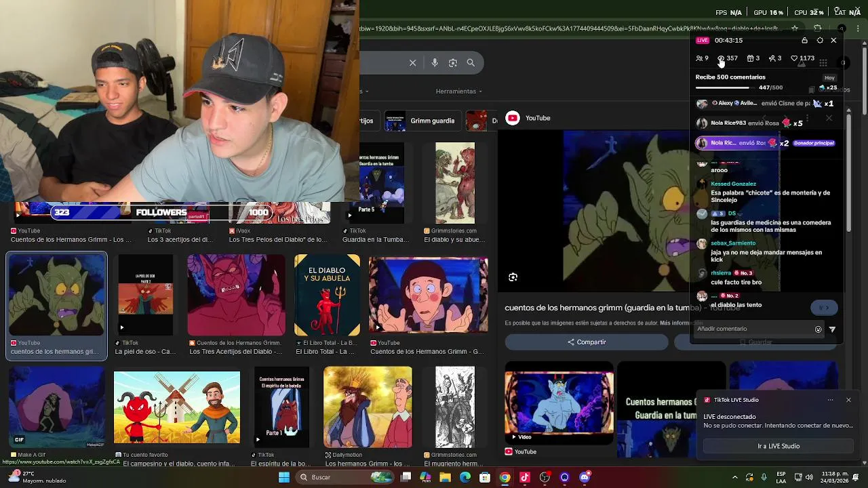
Task: Open the green goblin YouTube thumbnail result
Action: pyautogui.click(x=57, y=296)
